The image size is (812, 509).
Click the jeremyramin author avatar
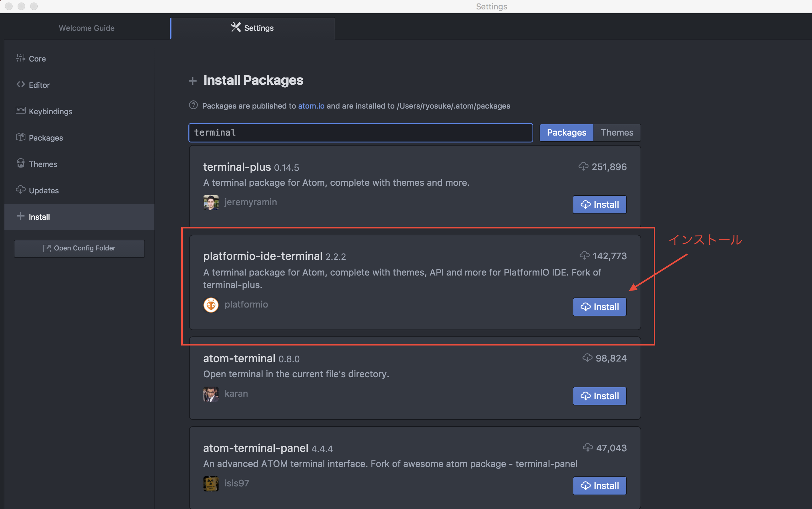tap(211, 203)
